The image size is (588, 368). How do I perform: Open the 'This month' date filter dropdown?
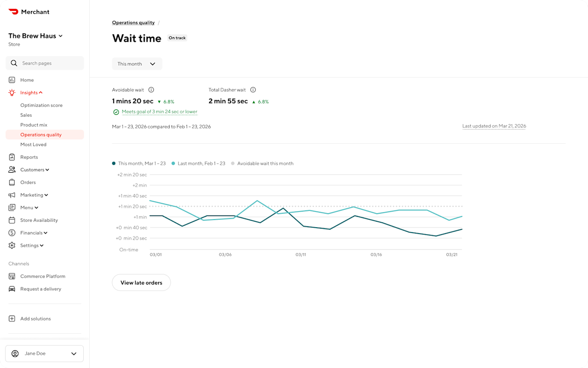(137, 64)
